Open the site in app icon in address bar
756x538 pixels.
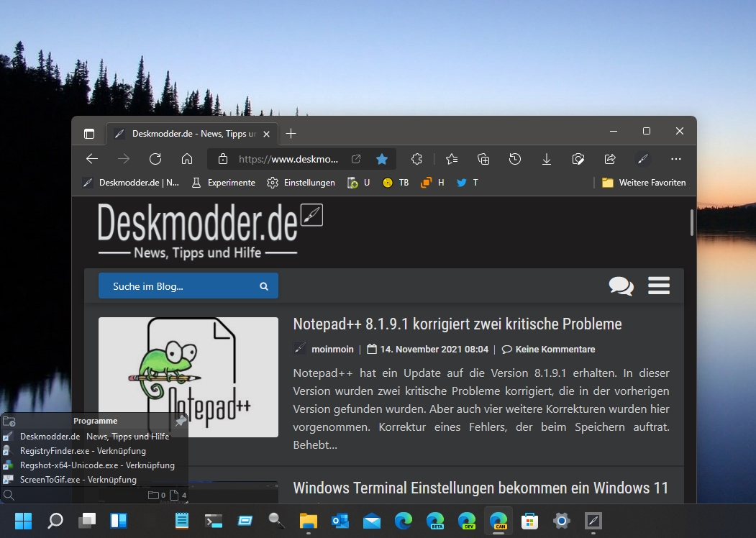click(356, 159)
